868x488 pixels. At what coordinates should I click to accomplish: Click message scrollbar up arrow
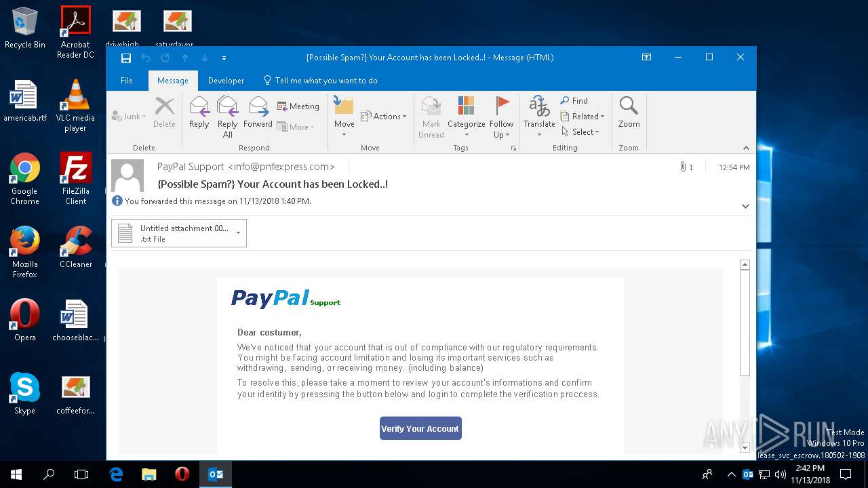[x=745, y=265]
